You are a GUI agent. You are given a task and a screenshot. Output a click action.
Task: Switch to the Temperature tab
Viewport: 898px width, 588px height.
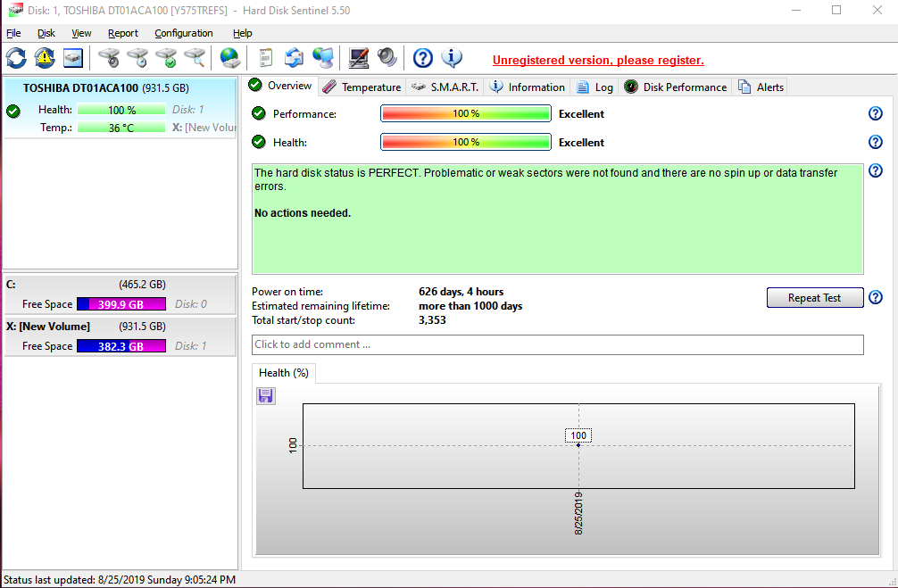pos(362,87)
